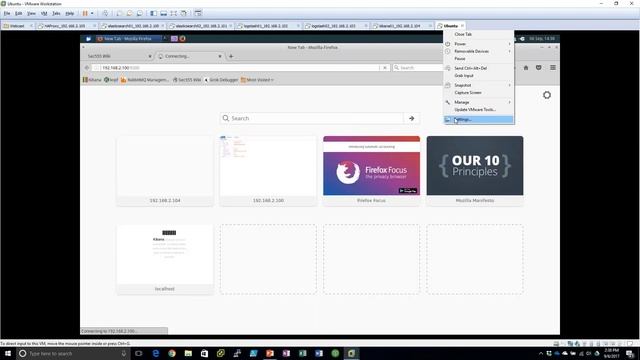Click the new tab page Search field
This screenshot has height=360, width=640.
pos(312,118)
